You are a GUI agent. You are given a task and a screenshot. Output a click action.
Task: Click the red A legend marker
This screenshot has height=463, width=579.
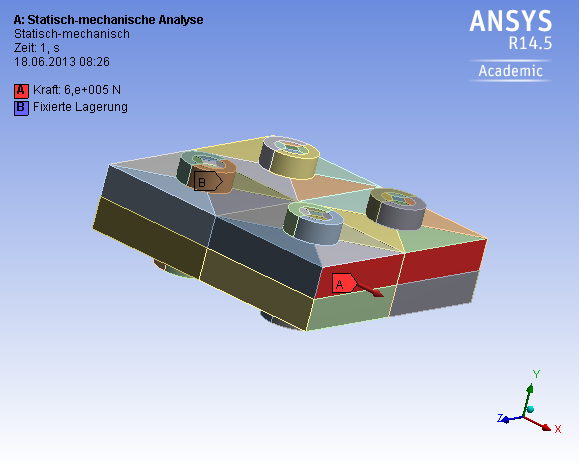[x=21, y=91]
